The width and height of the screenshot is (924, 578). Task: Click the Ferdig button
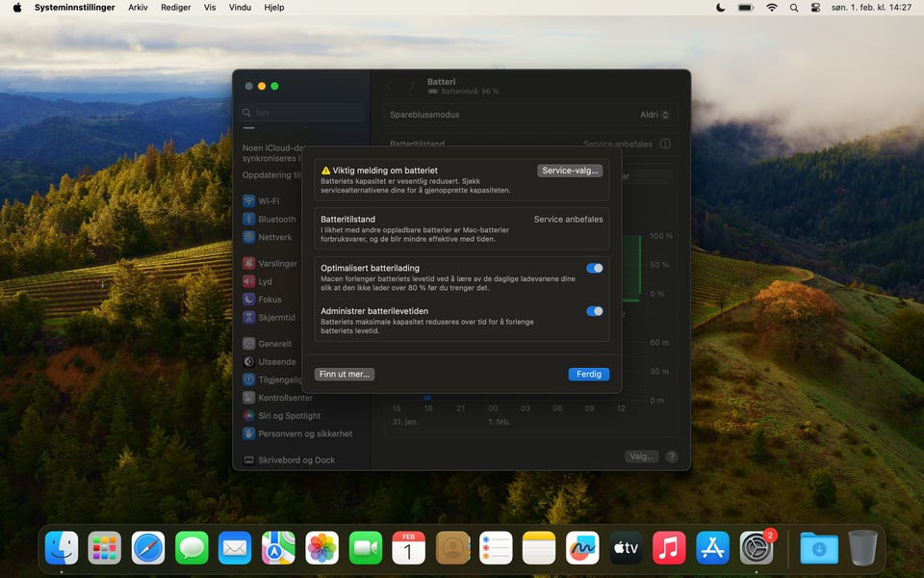click(x=588, y=374)
